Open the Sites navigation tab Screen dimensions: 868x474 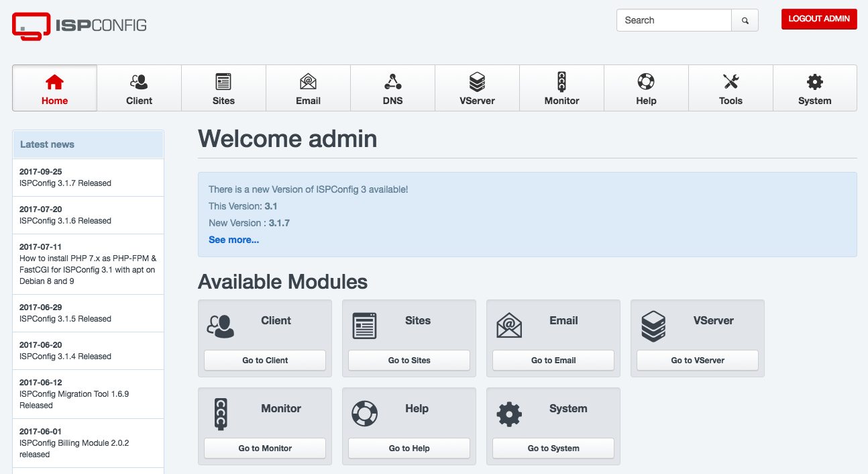coord(224,88)
